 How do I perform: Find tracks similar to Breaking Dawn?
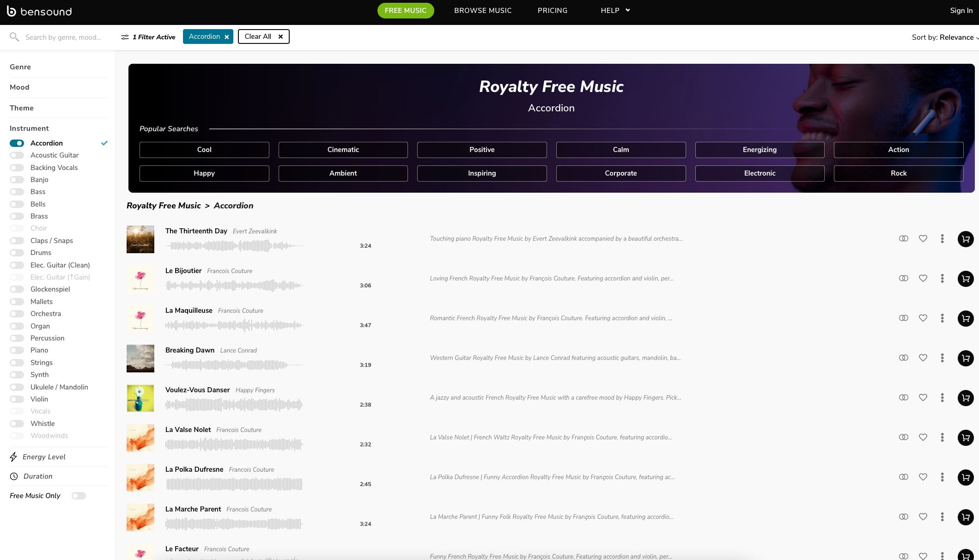coord(903,358)
